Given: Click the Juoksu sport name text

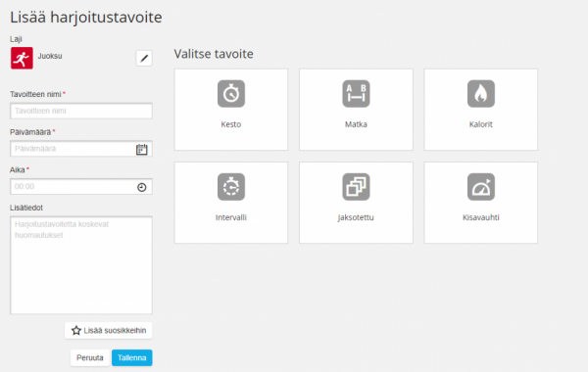Looking at the screenshot, I should pos(50,56).
